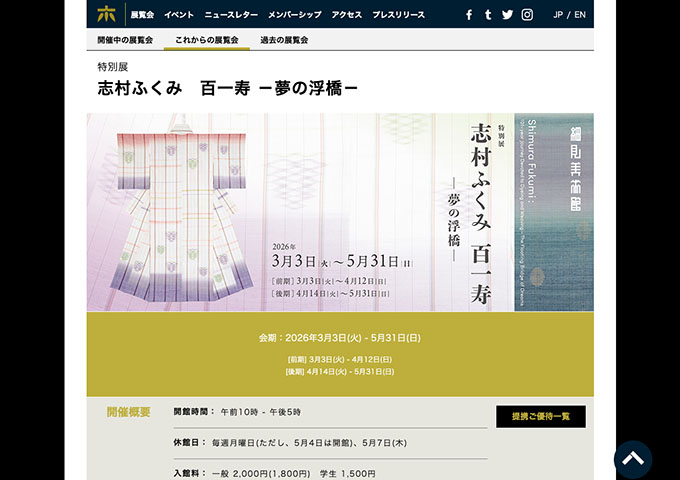
Task: Click opening hours 午前10時 - 午後5時
Action: point(261,412)
